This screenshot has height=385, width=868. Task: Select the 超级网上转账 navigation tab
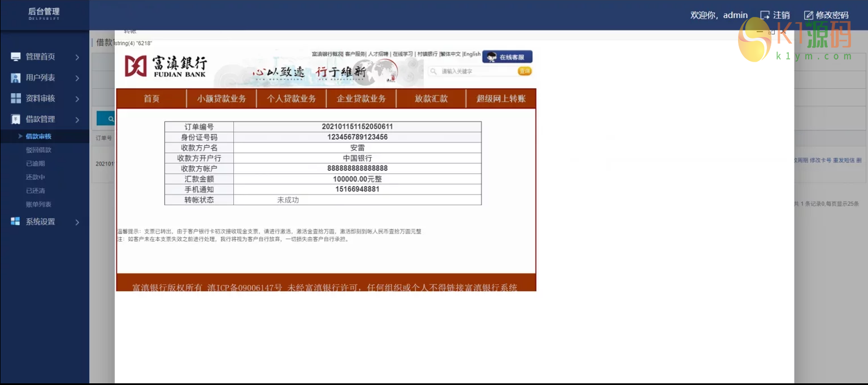[x=501, y=98]
